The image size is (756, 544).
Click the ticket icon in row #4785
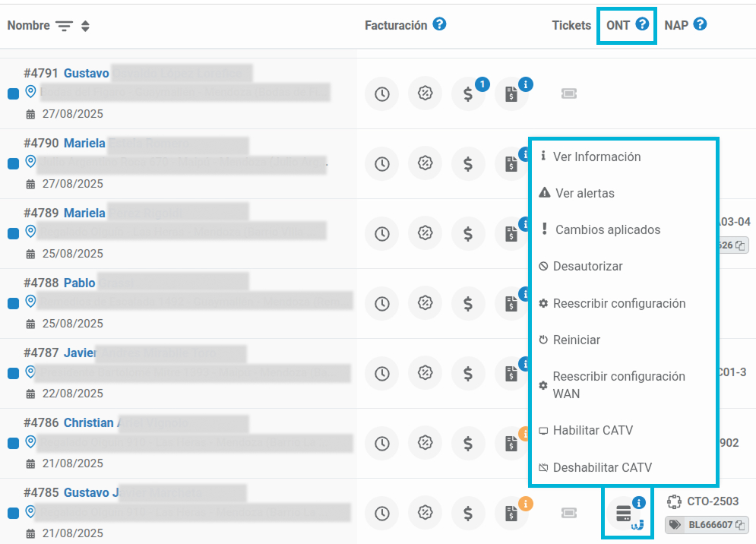tap(569, 513)
